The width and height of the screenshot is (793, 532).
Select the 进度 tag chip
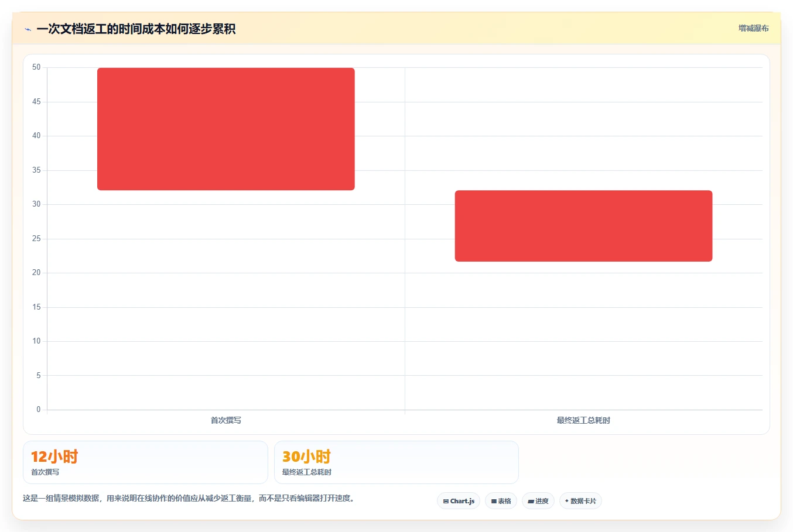[538, 501]
